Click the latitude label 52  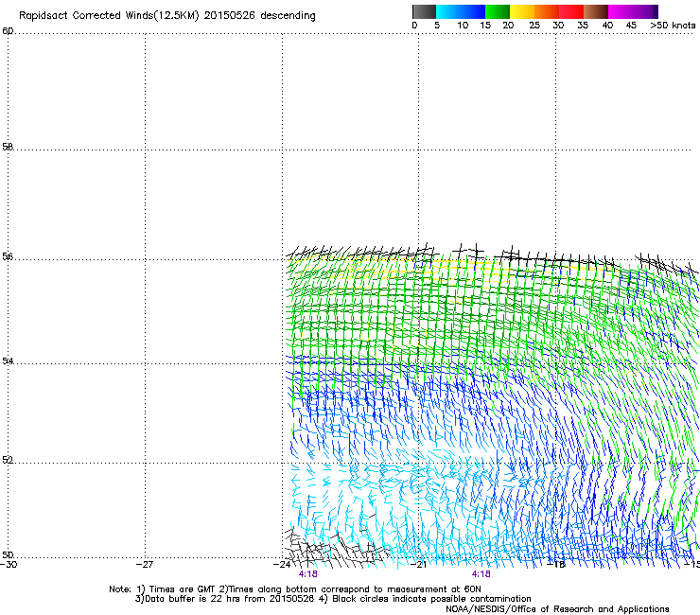pos(8,460)
